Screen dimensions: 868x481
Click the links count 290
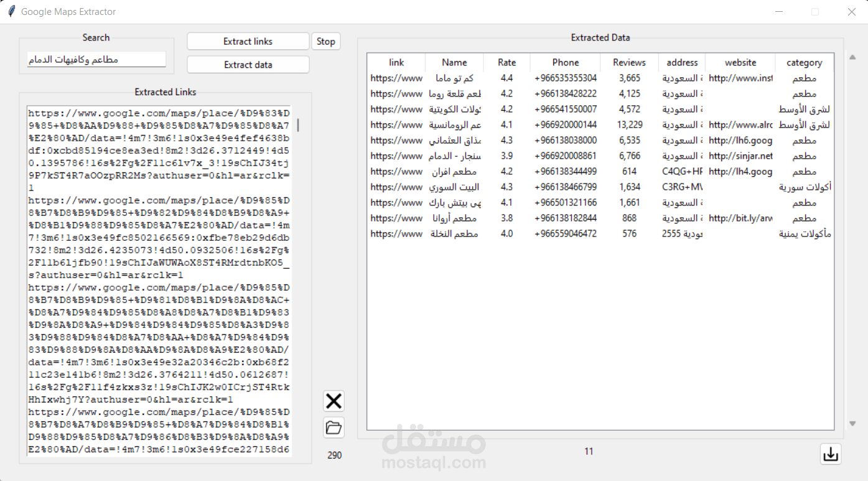point(335,455)
